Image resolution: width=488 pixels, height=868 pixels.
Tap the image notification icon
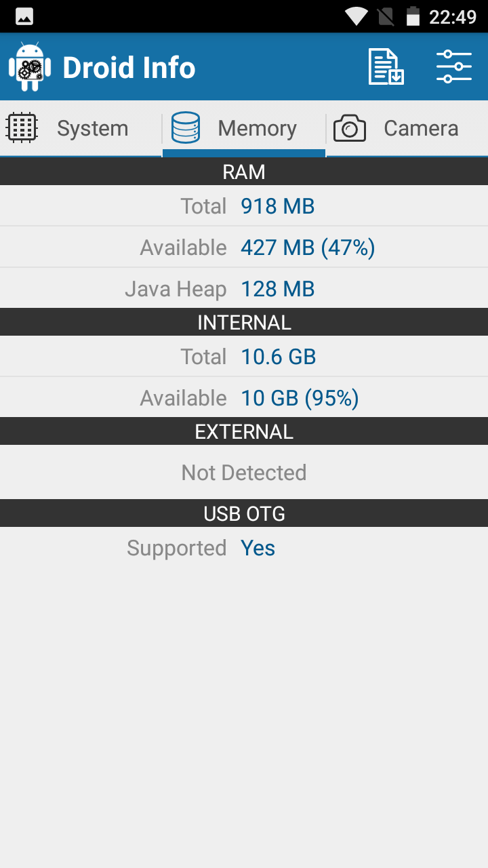point(25,16)
